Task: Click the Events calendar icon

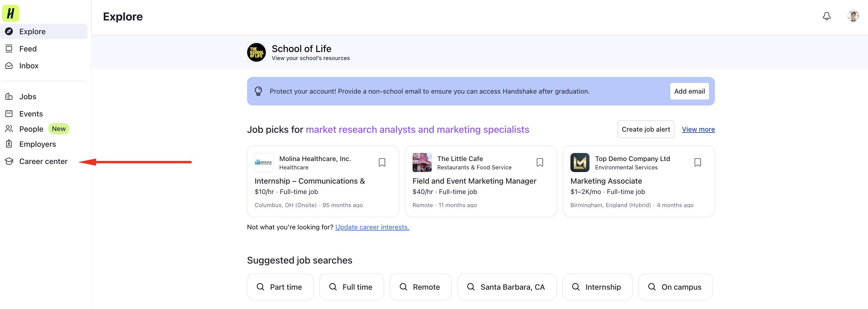Action: [x=9, y=113]
